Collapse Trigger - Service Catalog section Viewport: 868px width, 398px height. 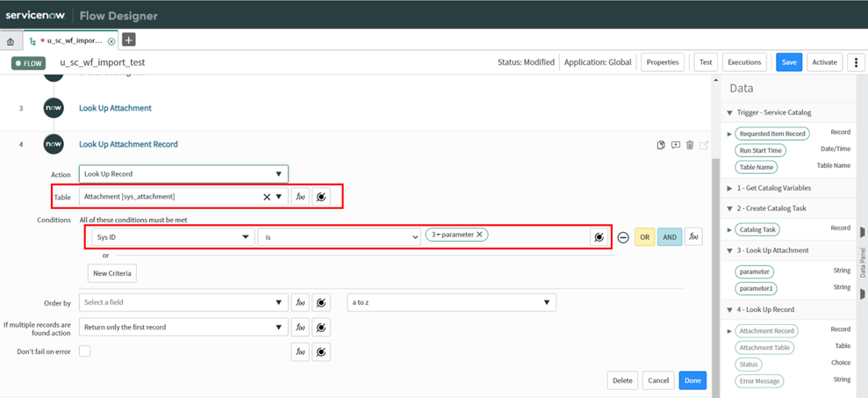coord(730,112)
